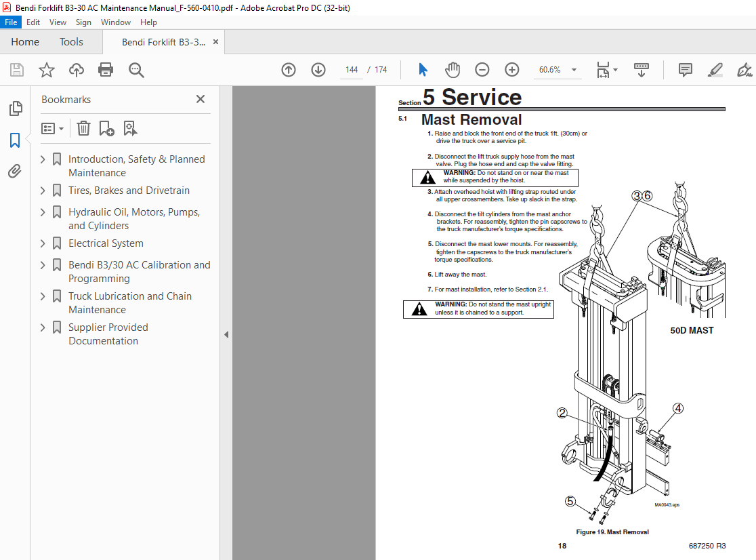The image size is (756, 560).
Task: Open the Help menu
Action: pos(148,22)
